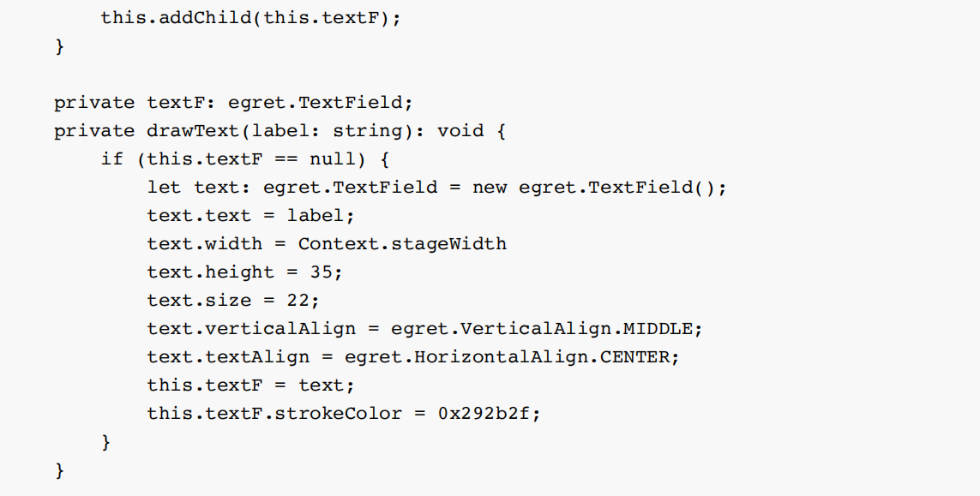Click the null keyword in if condition
The width and height of the screenshot is (980, 496).
click(332, 159)
